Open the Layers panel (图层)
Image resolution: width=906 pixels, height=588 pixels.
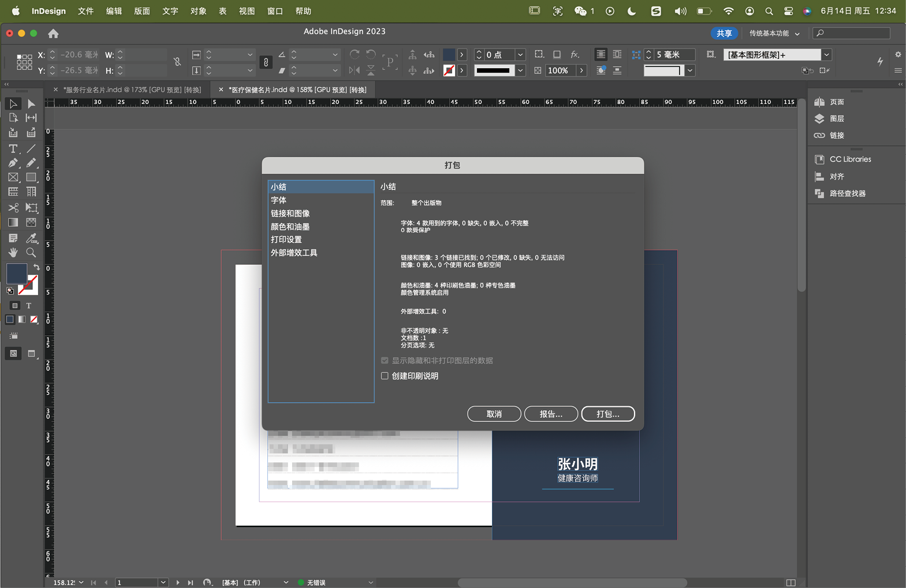[836, 119]
